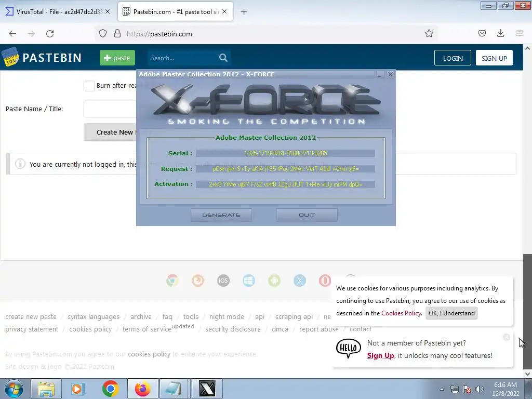Click the X-FORCE keygen taskbar icon
The height and width of the screenshot is (399, 532).
207,389
